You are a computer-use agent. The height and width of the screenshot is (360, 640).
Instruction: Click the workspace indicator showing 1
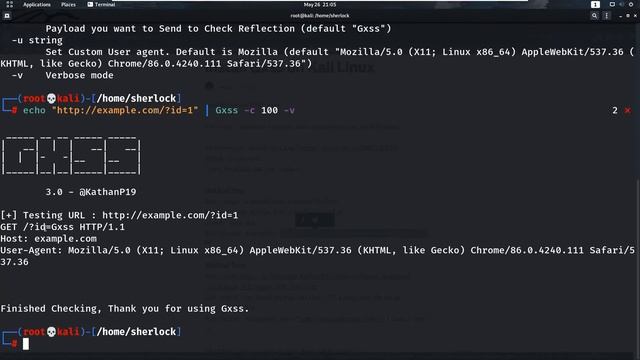tap(595, 4)
